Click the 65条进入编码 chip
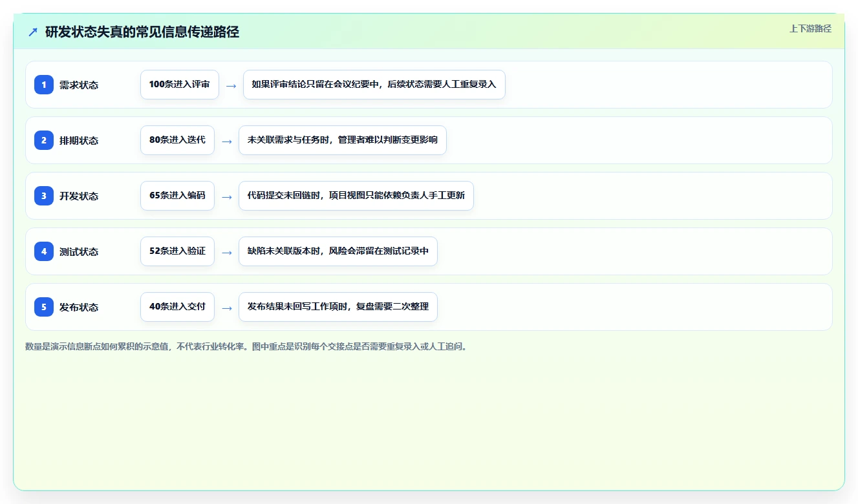Viewport: 858px width, 504px height. (x=177, y=196)
